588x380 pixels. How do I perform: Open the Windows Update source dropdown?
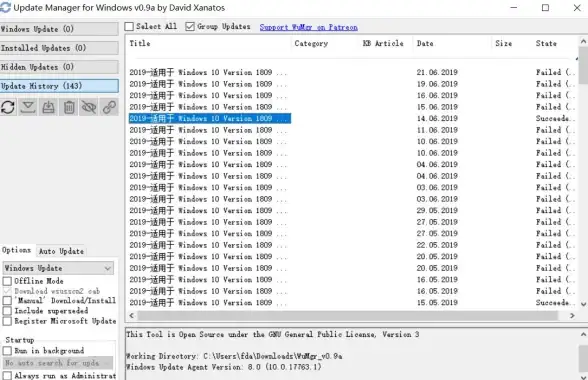point(58,268)
